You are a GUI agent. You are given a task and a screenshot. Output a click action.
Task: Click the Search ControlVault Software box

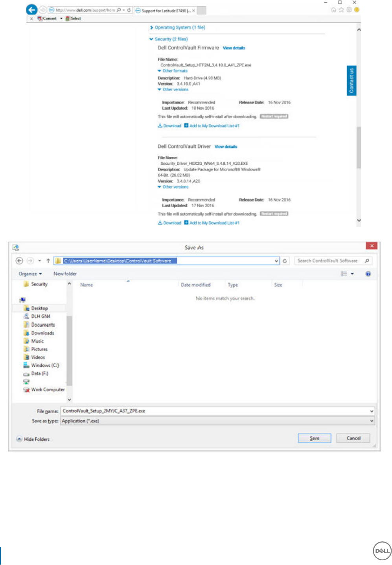point(333,261)
